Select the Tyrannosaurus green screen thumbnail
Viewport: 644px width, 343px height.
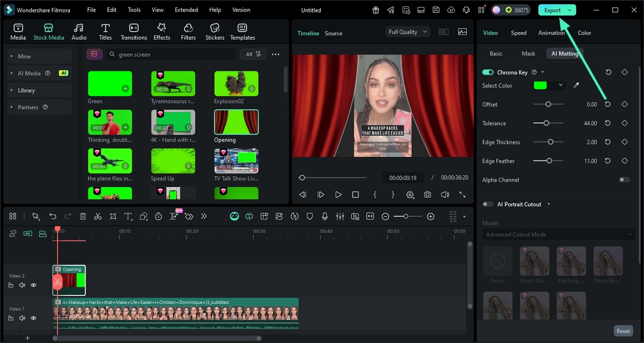(173, 84)
